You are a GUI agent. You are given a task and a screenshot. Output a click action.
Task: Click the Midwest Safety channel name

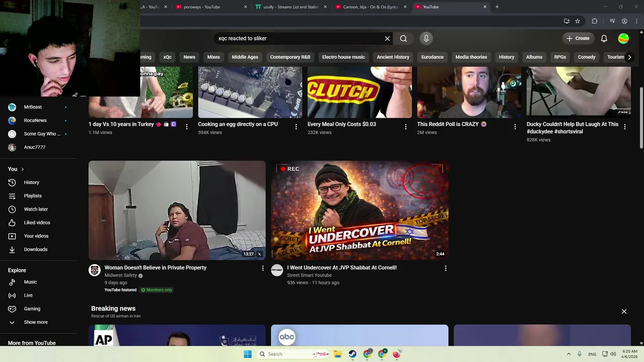pyautogui.click(x=121, y=276)
